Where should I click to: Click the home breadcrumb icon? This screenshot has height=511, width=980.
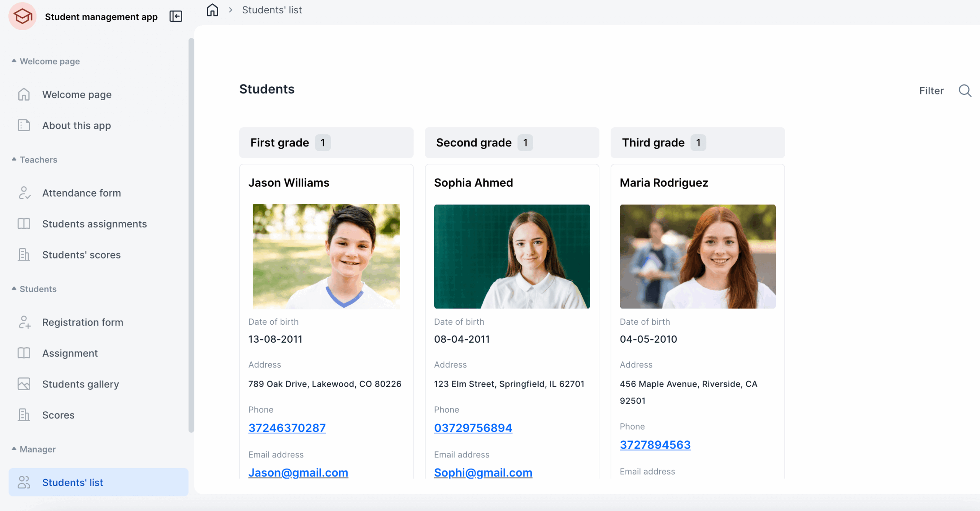[212, 10]
